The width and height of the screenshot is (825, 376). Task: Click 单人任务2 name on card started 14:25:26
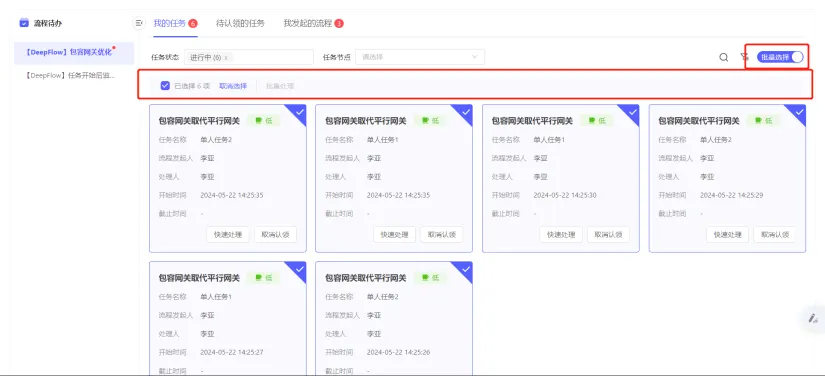click(x=383, y=297)
